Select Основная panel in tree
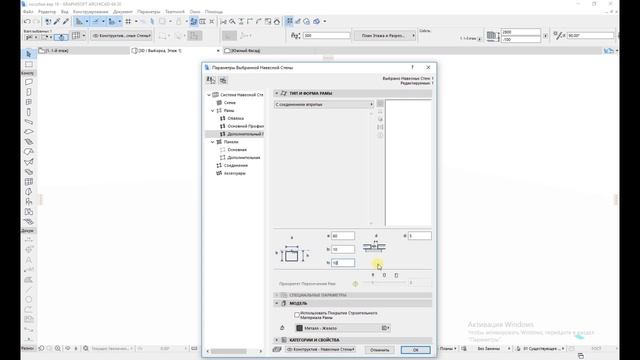The height and width of the screenshot is (360, 640). (237, 150)
